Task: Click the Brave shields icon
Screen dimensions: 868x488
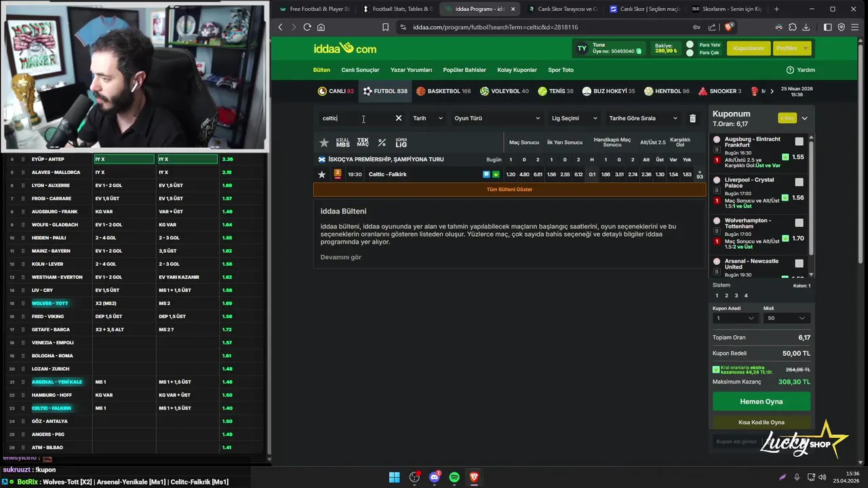Action: point(729,27)
